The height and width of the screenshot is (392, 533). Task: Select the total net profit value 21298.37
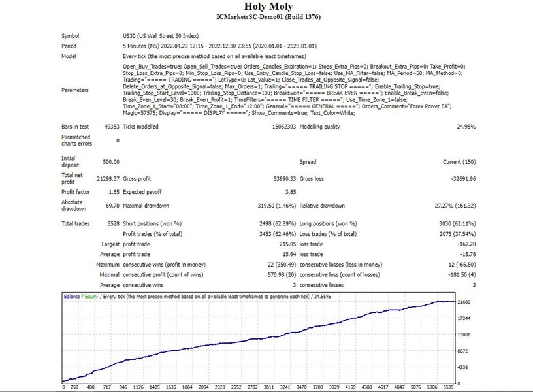[x=108, y=178]
